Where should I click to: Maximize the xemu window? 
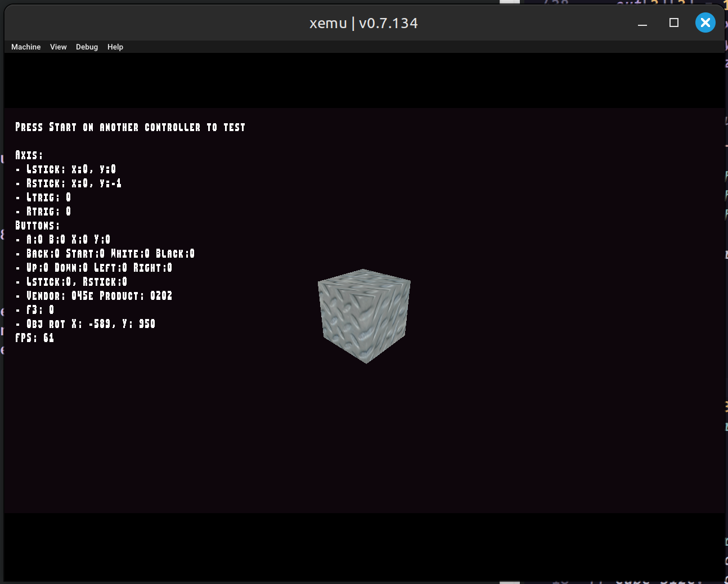click(x=673, y=23)
